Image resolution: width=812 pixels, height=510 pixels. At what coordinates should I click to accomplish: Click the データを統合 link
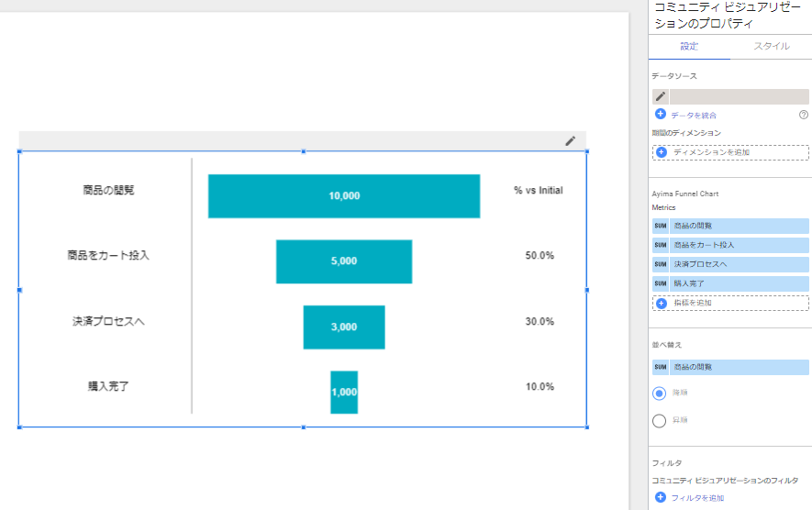coord(694,116)
